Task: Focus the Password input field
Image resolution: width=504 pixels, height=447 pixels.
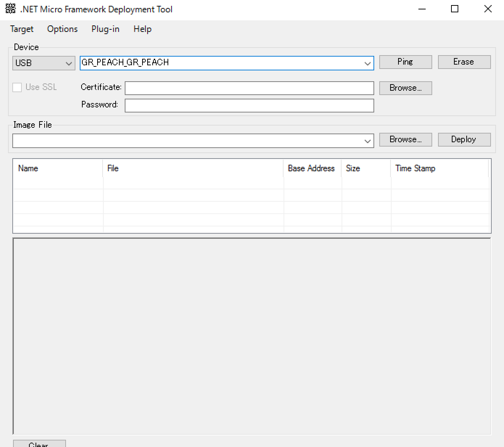Action: [x=249, y=106]
